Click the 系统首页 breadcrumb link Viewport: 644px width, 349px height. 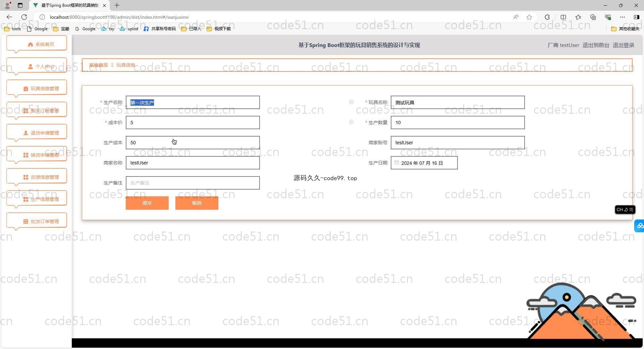[x=99, y=65]
